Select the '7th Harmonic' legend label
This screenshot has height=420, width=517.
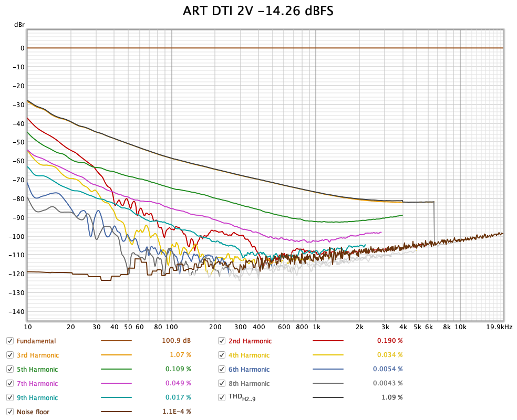(x=37, y=383)
